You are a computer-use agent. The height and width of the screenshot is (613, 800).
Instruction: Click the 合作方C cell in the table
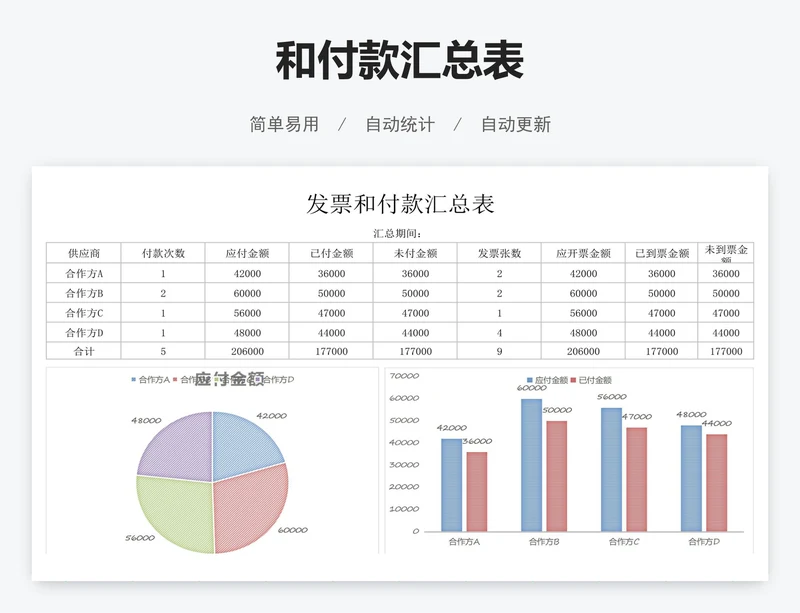pos(84,313)
